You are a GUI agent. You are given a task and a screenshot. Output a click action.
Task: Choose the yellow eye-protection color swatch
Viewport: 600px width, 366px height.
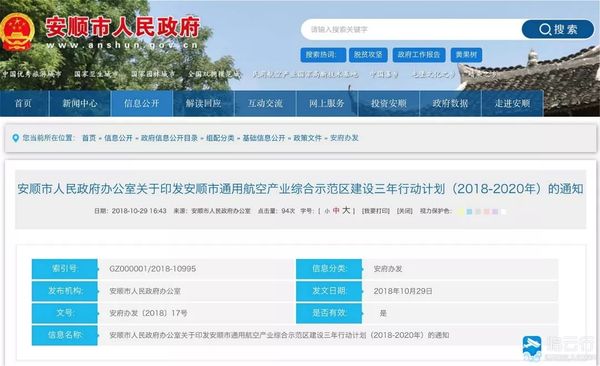pyautogui.click(x=461, y=212)
